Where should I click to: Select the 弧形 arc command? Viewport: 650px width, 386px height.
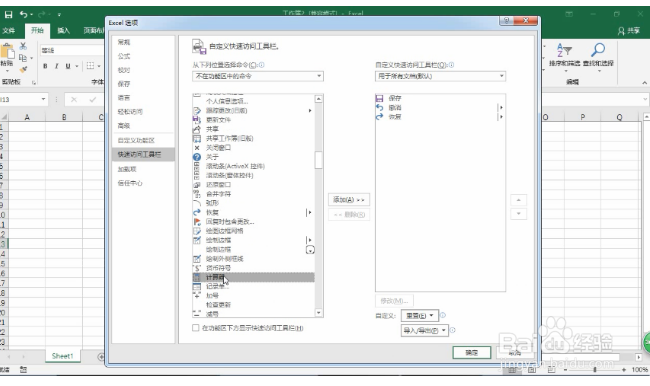253,203
